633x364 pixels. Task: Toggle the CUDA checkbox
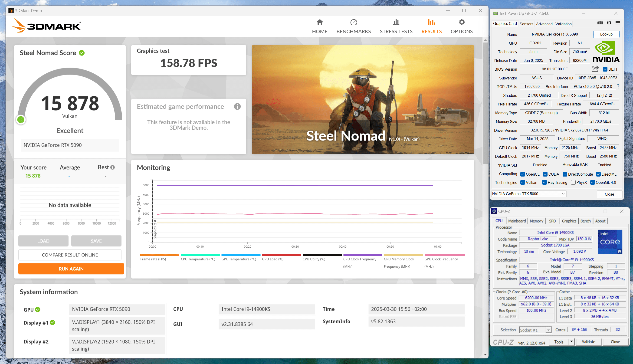pyautogui.click(x=545, y=174)
